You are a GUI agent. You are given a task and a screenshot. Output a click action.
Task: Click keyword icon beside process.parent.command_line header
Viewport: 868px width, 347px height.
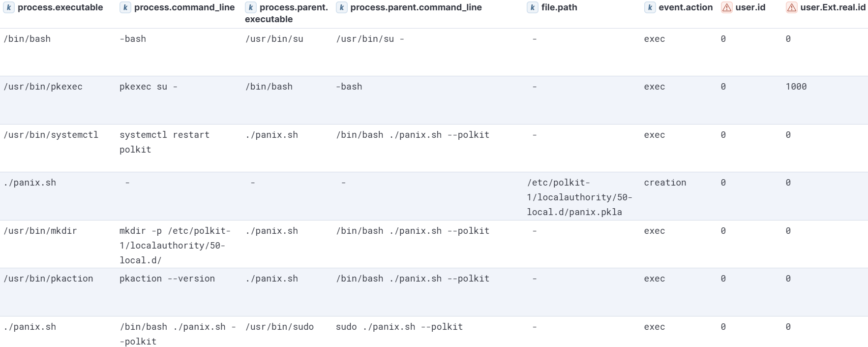pyautogui.click(x=341, y=7)
